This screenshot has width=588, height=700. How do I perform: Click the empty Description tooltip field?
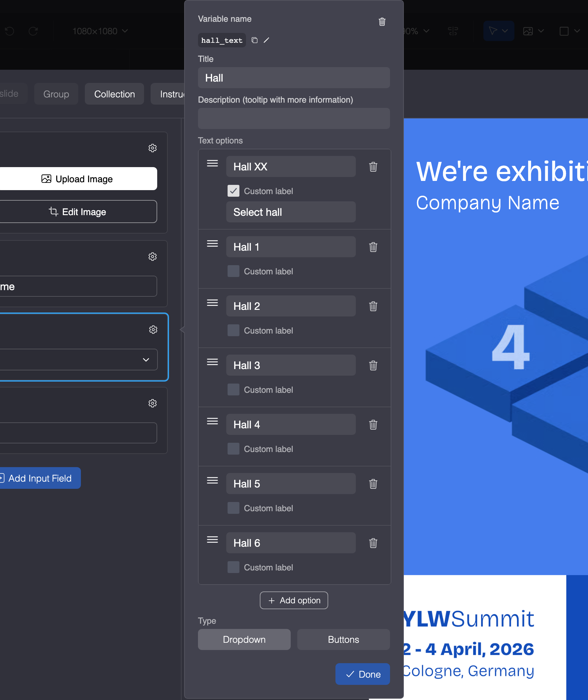(x=294, y=118)
